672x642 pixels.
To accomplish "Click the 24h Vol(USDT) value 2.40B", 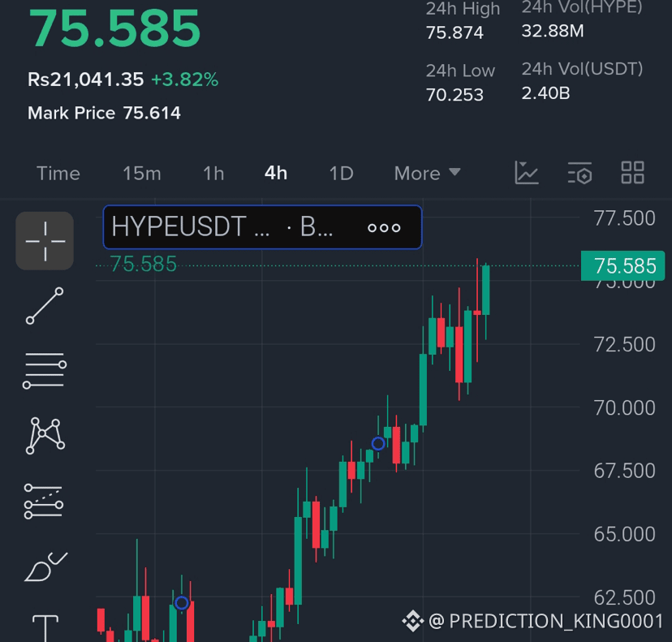I will (x=545, y=93).
